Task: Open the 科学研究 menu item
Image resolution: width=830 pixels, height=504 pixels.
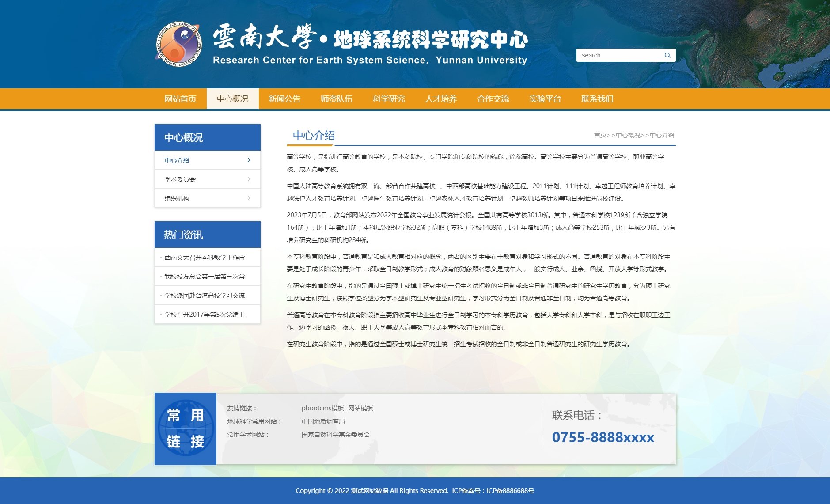Action: pyautogui.click(x=389, y=99)
